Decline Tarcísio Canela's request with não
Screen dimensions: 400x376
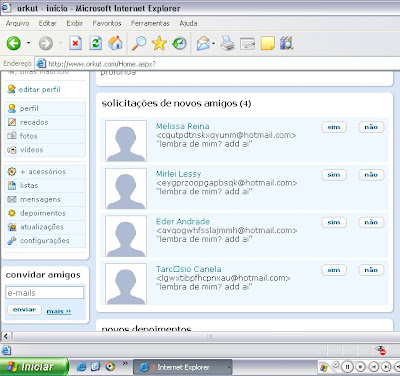371,270
